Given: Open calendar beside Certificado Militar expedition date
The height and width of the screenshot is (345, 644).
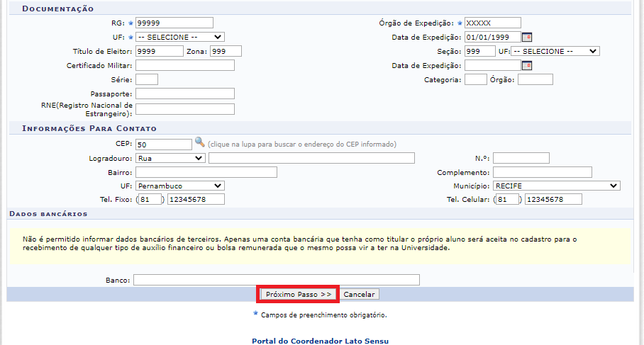Looking at the screenshot, I should pyautogui.click(x=526, y=65).
